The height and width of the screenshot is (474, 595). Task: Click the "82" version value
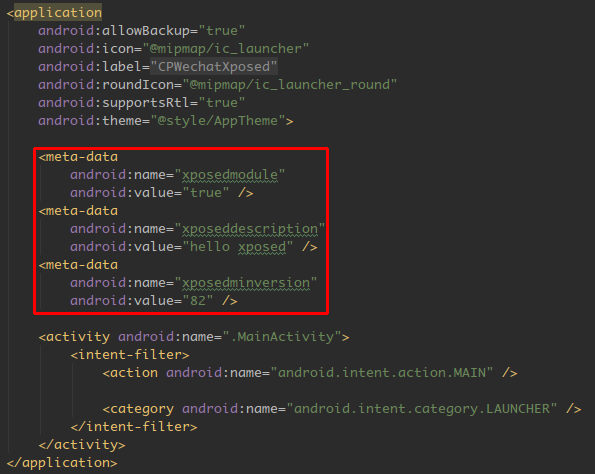[198, 301]
